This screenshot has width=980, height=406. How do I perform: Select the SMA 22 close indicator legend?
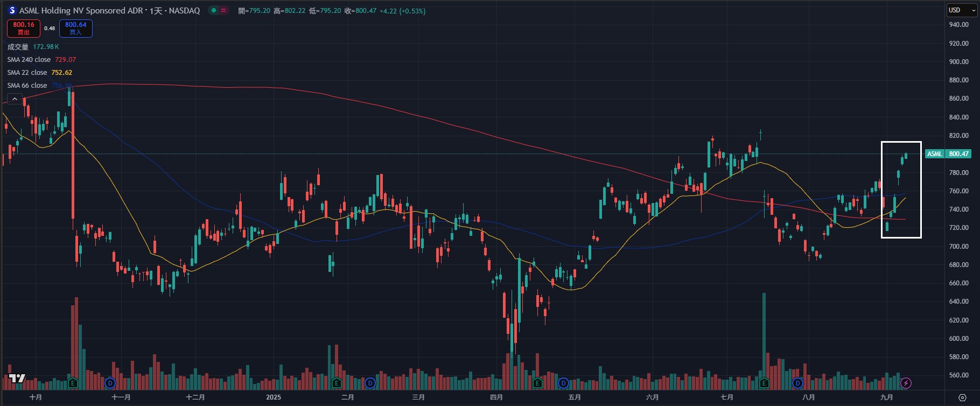pyautogui.click(x=27, y=73)
